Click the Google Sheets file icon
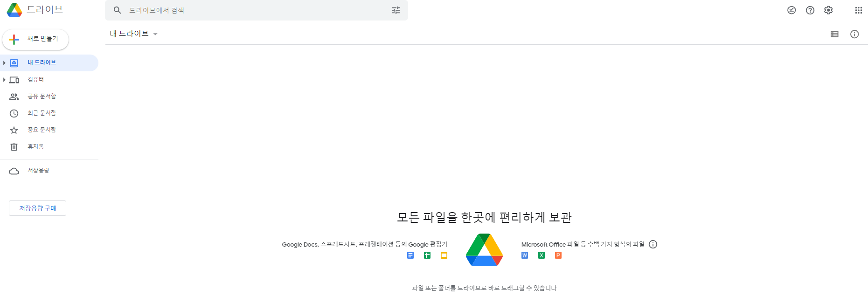868x303 pixels. point(427,255)
